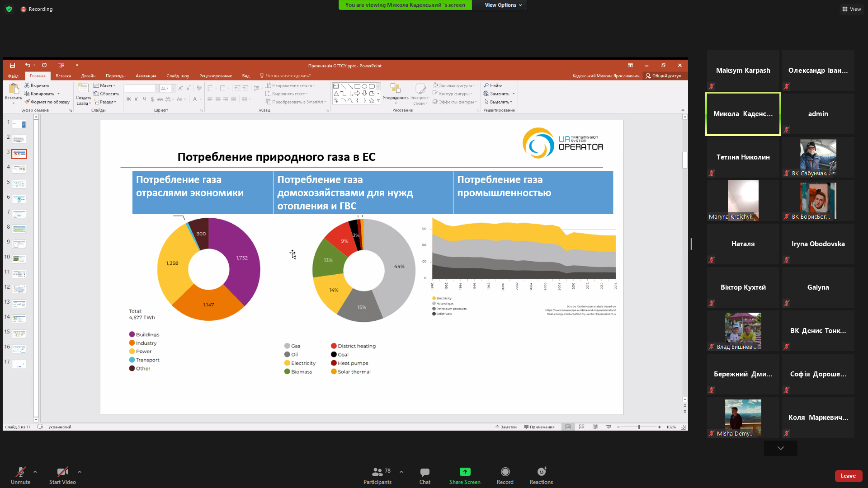868x488 pixels.
Task: Click the Chat icon in the Zoom toolbar
Action: pos(425,472)
